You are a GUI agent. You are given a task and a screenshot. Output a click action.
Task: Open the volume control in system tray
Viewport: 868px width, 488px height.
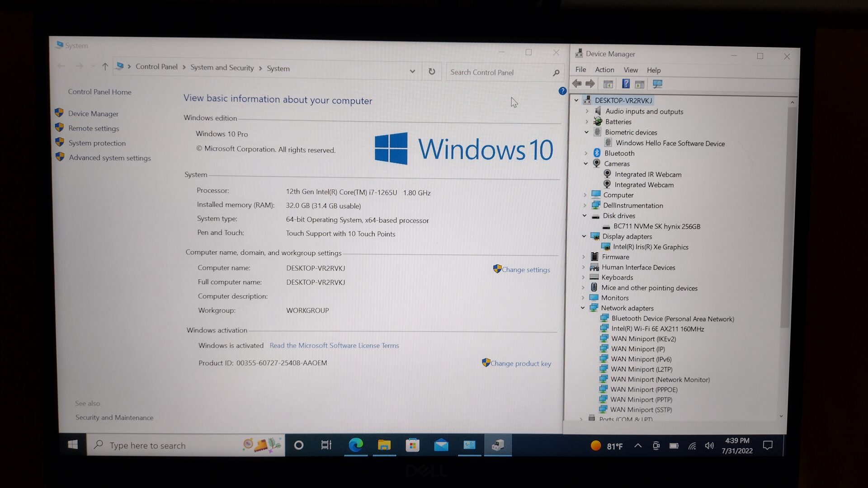pyautogui.click(x=709, y=446)
